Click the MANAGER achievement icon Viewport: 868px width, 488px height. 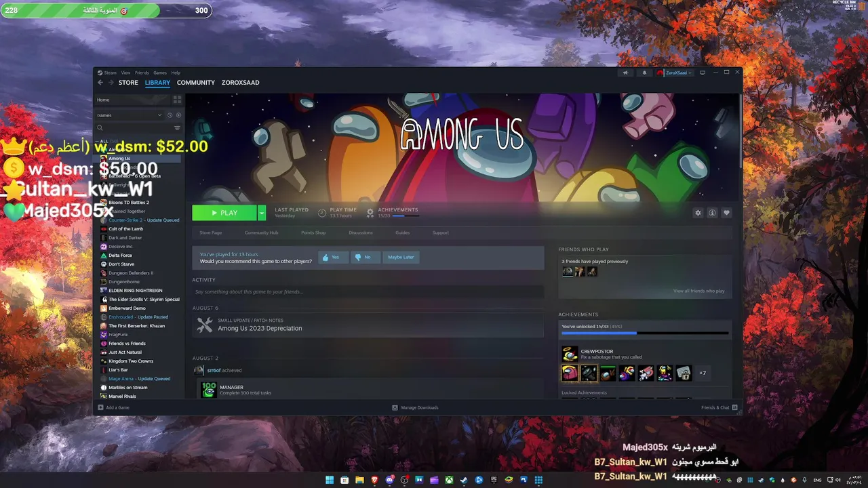209,390
